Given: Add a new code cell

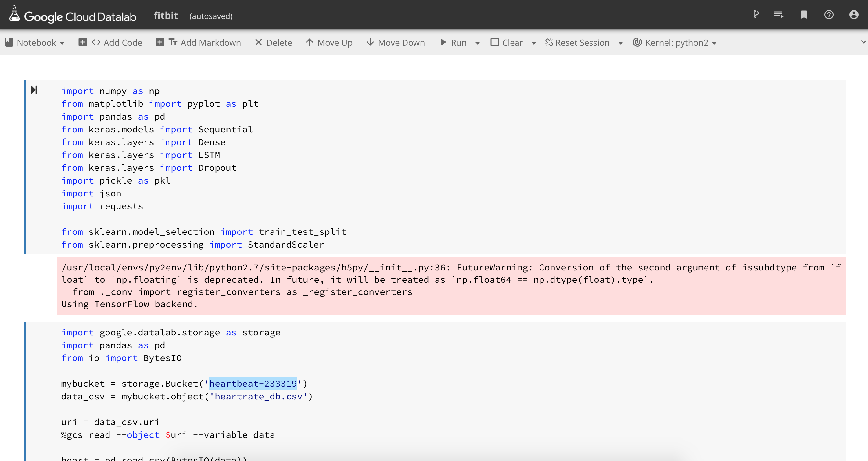Looking at the screenshot, I should 110,42.
